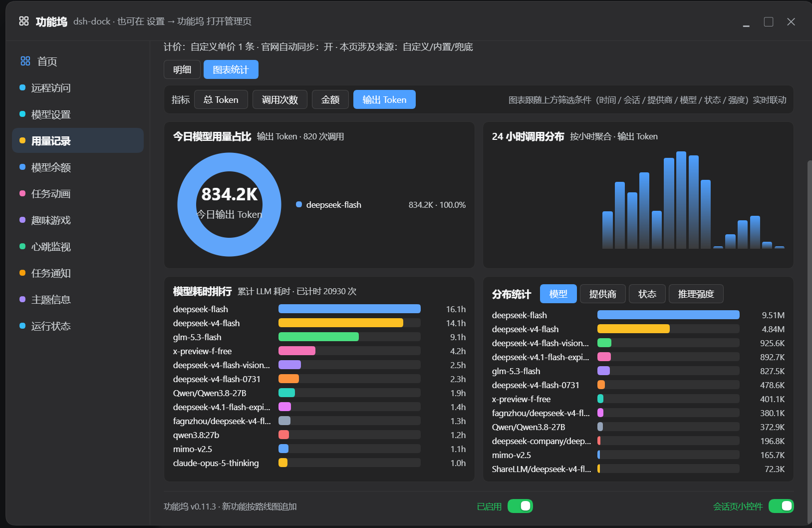Click mimo-v2.5 row in 模型耗时排行
Viewport: 812px width, 528px height.
pos(319,449)
